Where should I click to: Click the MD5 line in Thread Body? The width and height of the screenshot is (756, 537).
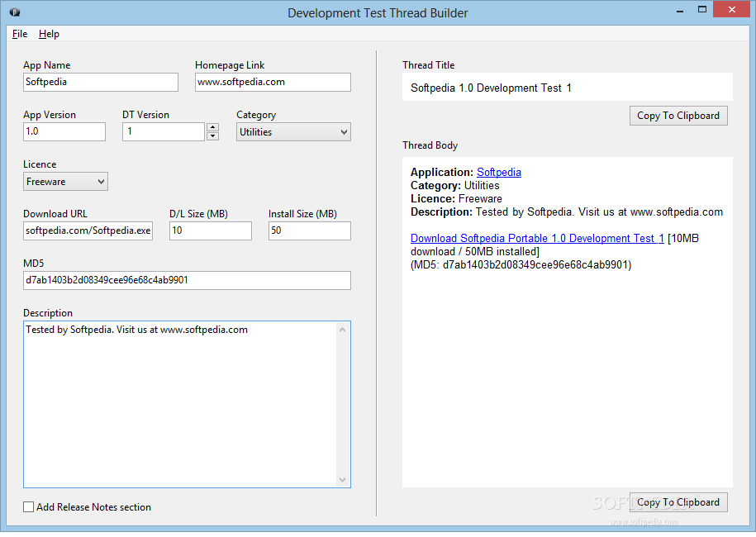[521, 265]
